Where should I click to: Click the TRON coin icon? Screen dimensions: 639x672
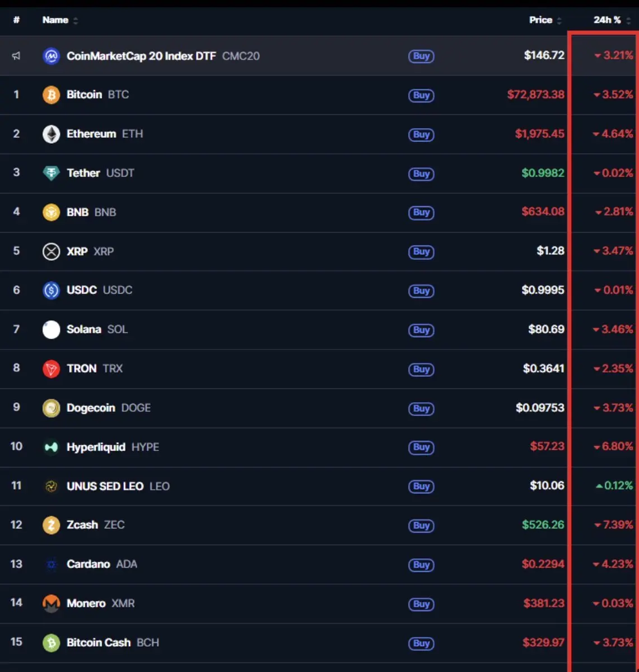(51, 368)
